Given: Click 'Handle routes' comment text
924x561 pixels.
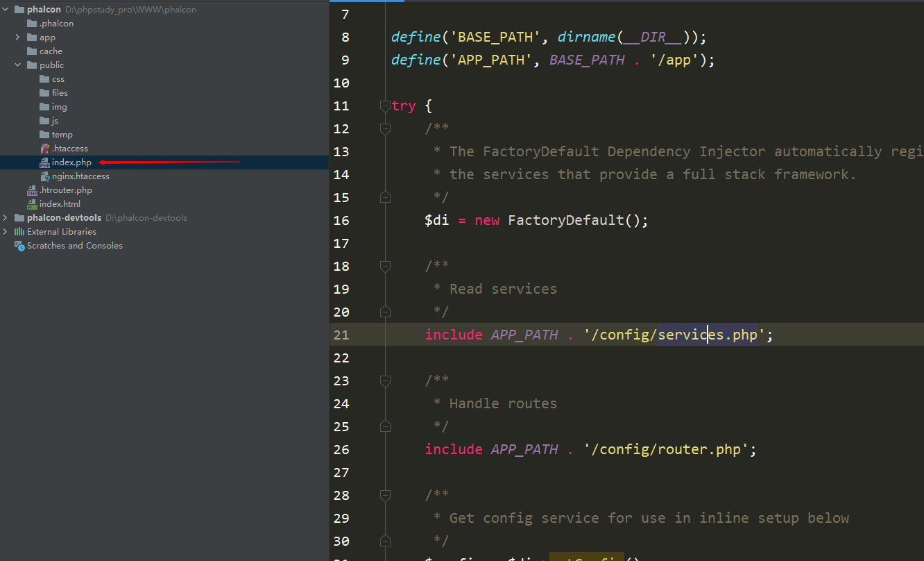Looking at the screenshot, I should click(x=503, y=403).
